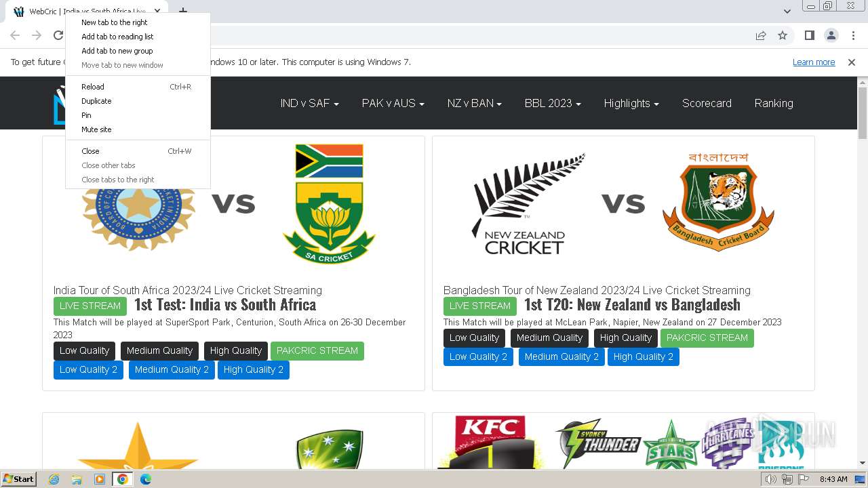Image resolution: width=868 pixels, height=488 pixels.
Task: Expand the BBL 2023 dropdown
Action: (x=553, y=103)
